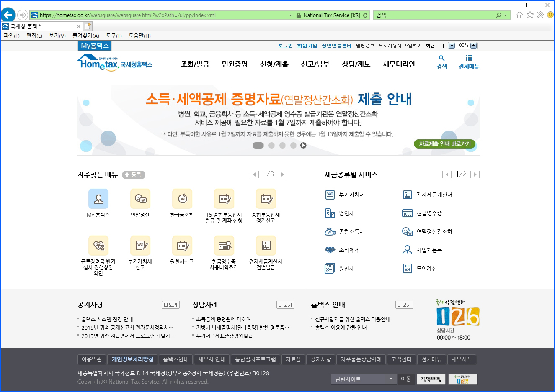Click the 로그인 link
The width and height of the screenshot is (555, 392).
click(286, 46)
